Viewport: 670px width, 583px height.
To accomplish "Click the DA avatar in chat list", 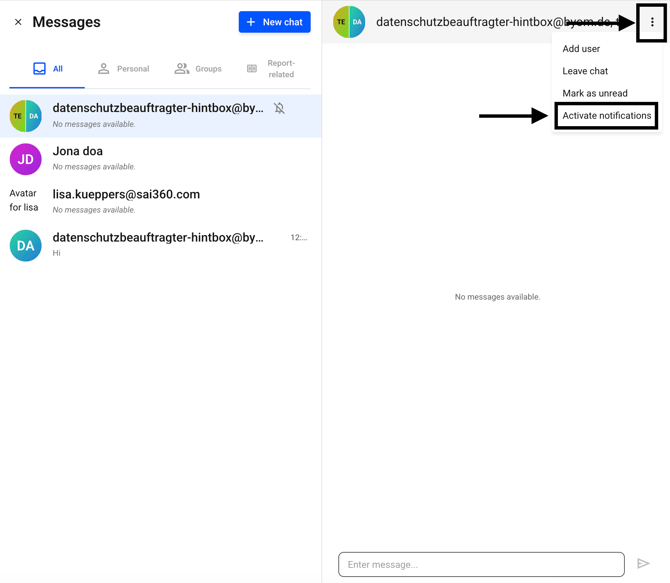I will (25, 245).
